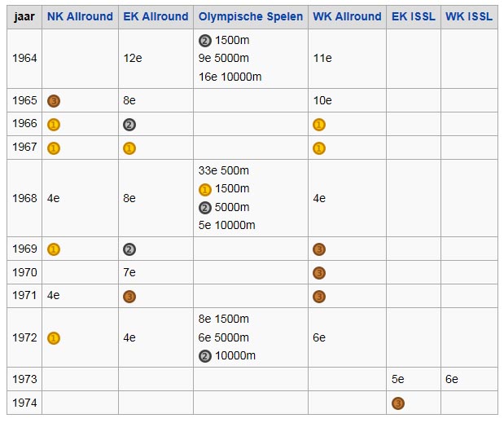Viewport: 504px width, 423px height.
Task: Open the NK Allround header link
Action: 80,16
